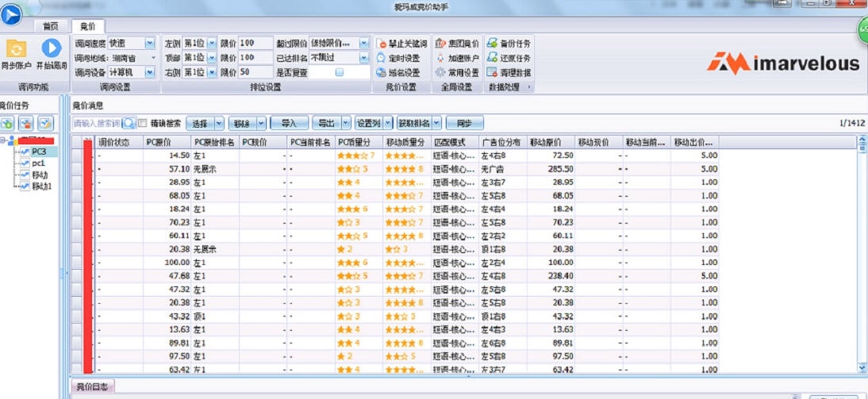Viewport: 868px width, 399px height.
Task: Open the 右侧 rank position dropdown
Action: pos(212,72)
